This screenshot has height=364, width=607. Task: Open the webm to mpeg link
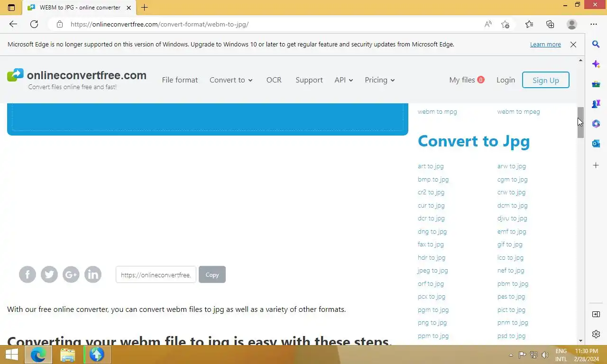(518, 112)
